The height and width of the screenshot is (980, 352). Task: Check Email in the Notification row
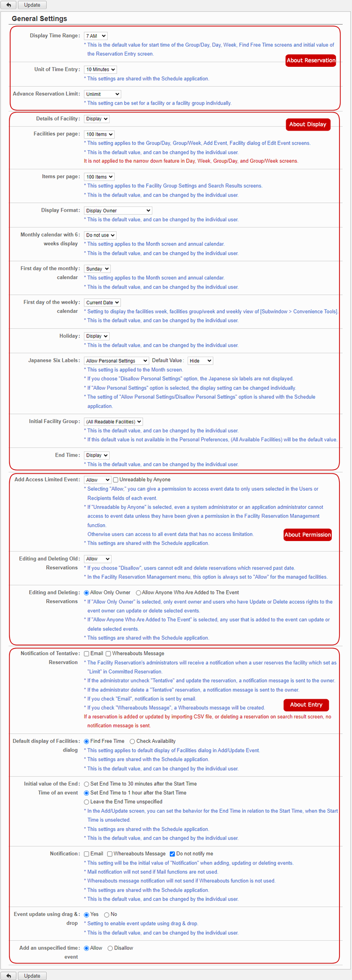pos(86,854)
